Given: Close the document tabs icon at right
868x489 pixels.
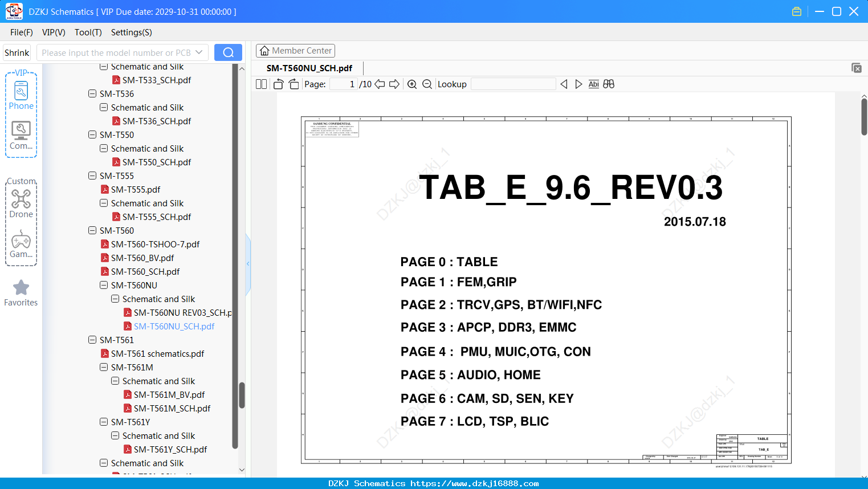Looking at the screenshot, I should [x=856, y=68].
